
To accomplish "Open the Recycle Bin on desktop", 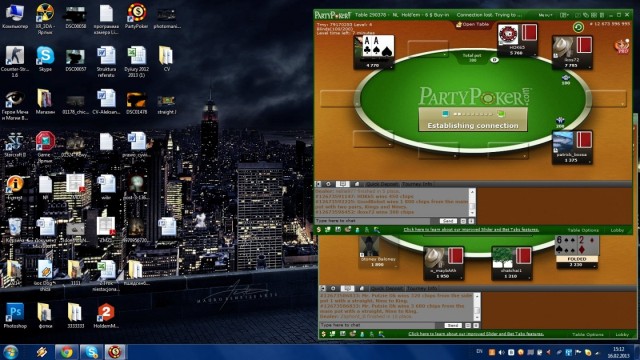I will coord(15,231).
